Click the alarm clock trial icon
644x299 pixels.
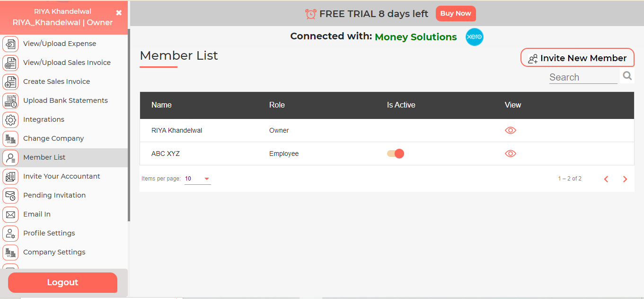coord(311,14)
